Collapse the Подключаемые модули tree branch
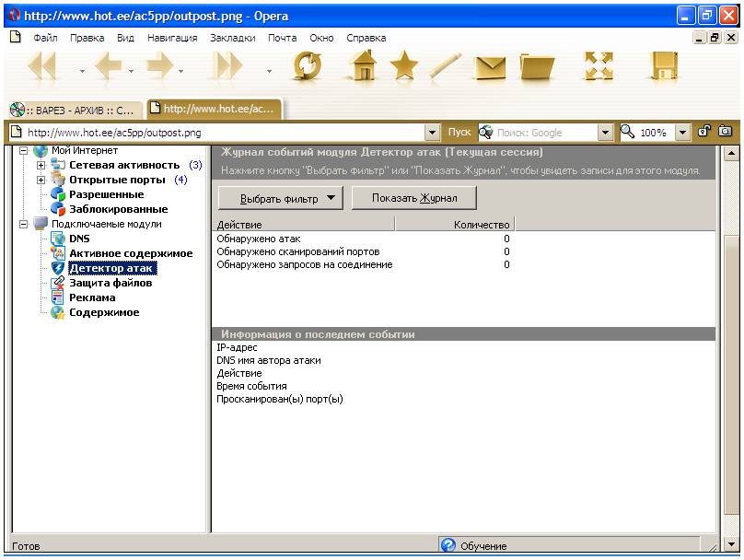This screenshot has height=560, width=744. click(x=24, y=224)
